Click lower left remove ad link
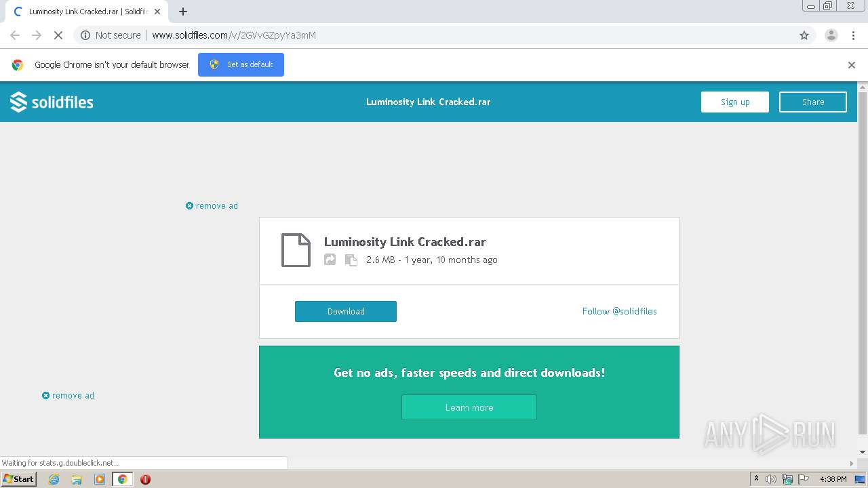The height and width of the screenshot is (488, 868). tap(68, 395)
